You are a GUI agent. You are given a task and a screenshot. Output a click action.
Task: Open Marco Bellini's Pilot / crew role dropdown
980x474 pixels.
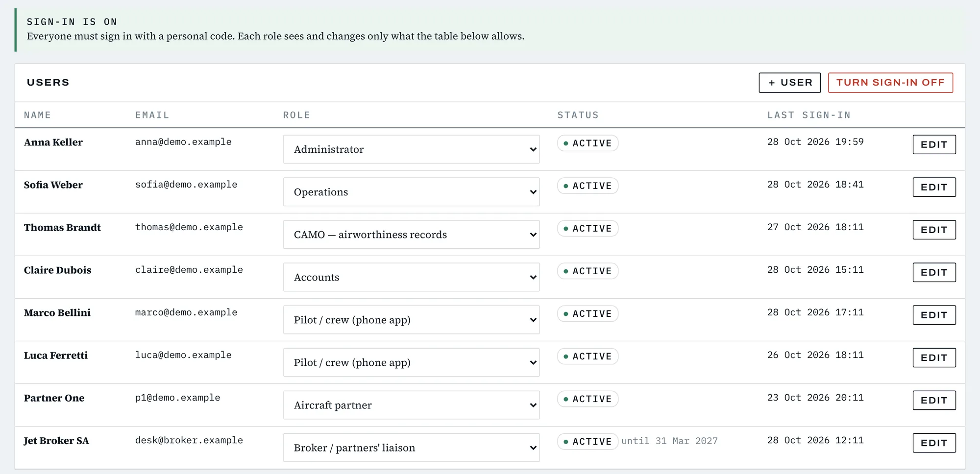tap(411, 320)
